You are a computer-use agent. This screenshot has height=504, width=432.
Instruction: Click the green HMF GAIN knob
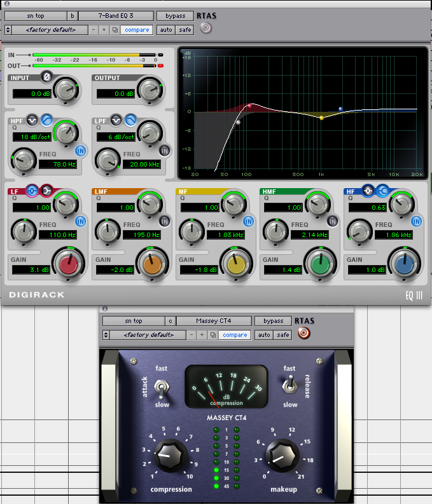pos(321,264)
